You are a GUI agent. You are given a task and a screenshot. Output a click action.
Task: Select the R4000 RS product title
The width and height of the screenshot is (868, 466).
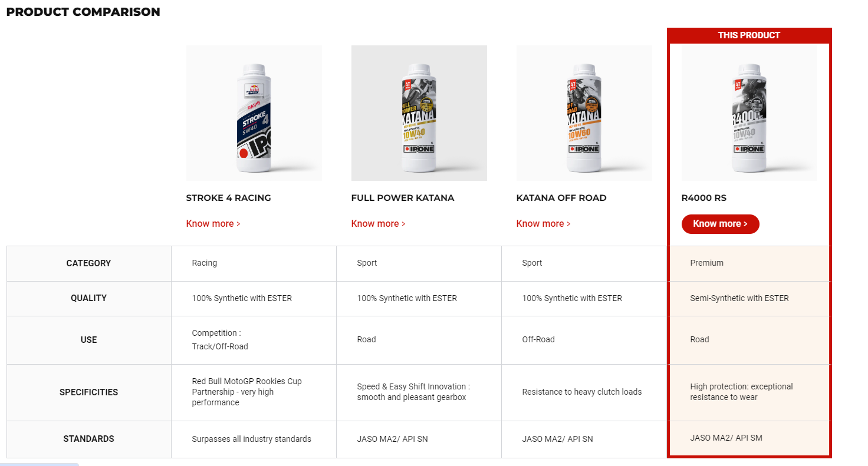click(704, 198)
